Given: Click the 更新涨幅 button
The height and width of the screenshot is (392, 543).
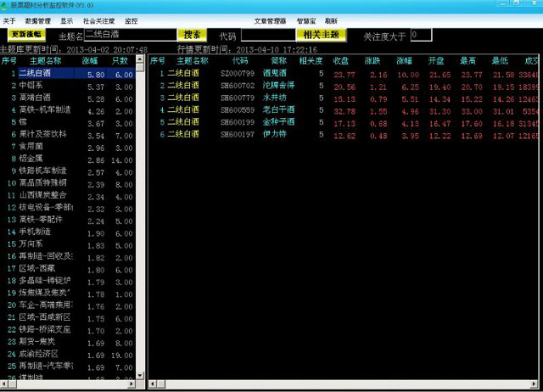Looking at the screenshot, I should [x=26, y=34].
